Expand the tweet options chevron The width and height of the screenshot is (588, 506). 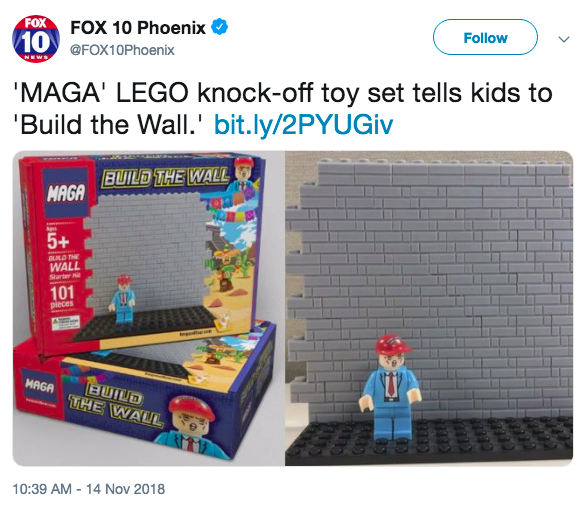point(564,39)
